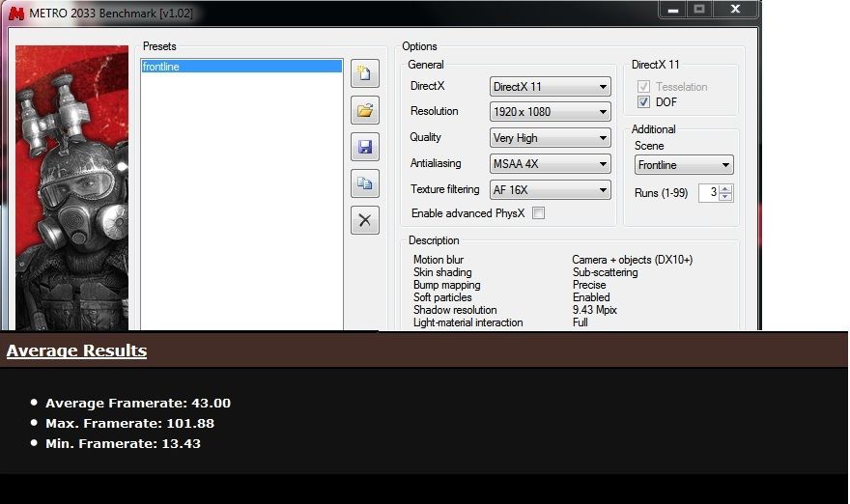The image size is (850, 504).
Task: Click the New preset icon
Action: (x=364, y=73)
